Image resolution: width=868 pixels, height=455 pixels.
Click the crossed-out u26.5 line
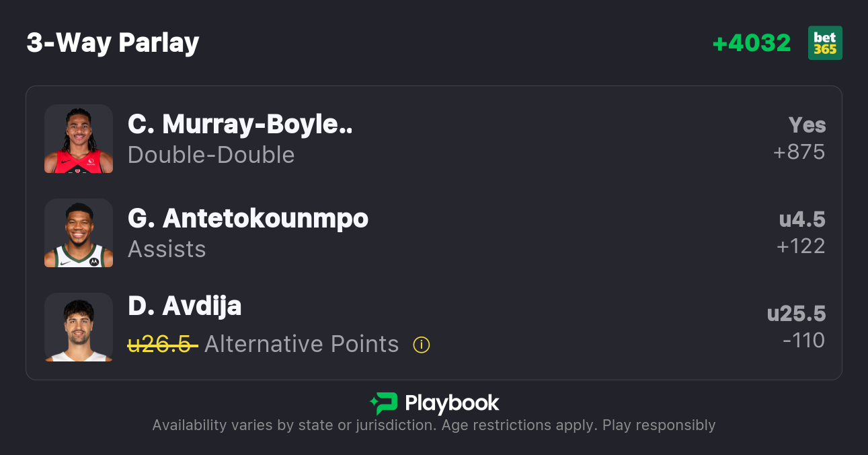(162, 344)
